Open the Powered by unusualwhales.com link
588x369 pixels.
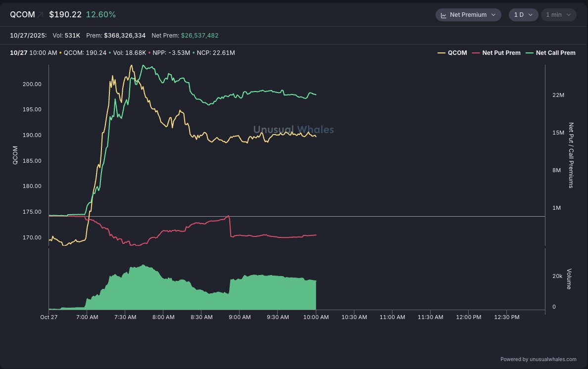pos(538,359)
